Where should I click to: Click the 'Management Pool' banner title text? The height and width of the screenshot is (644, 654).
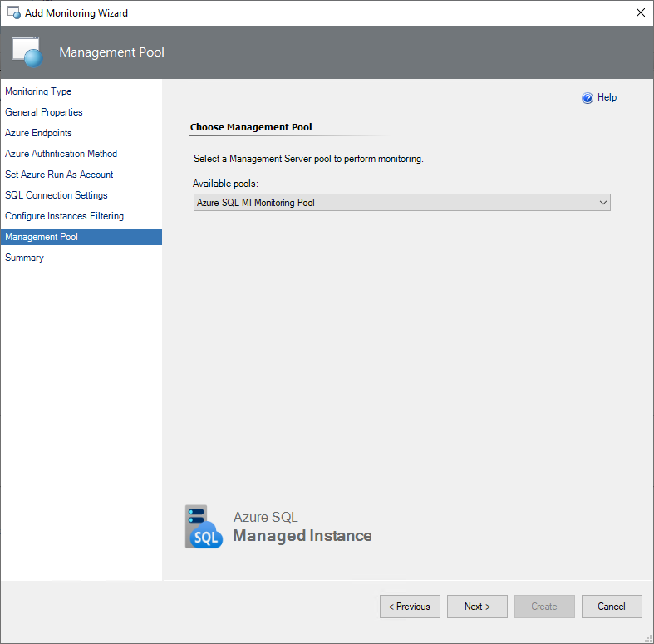pyautogui.click(x=112, y=52)
